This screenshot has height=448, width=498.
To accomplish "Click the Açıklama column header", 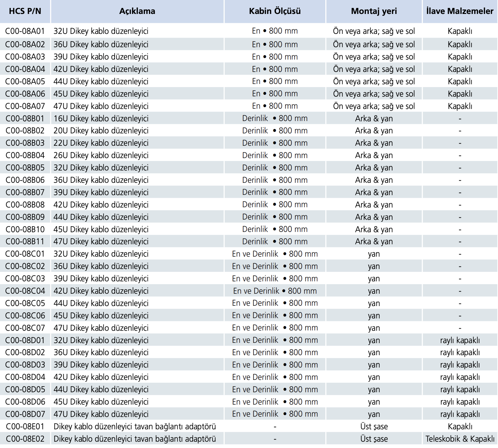I will [137, 11].
